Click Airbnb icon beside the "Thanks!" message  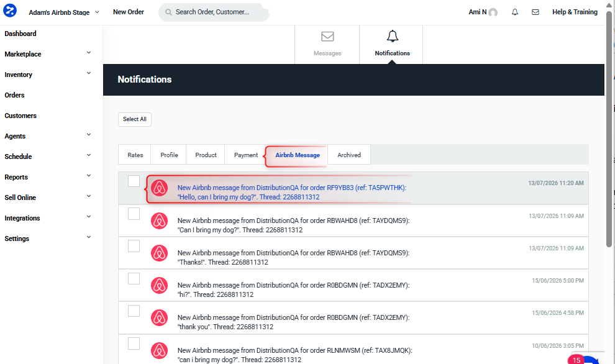159,253
